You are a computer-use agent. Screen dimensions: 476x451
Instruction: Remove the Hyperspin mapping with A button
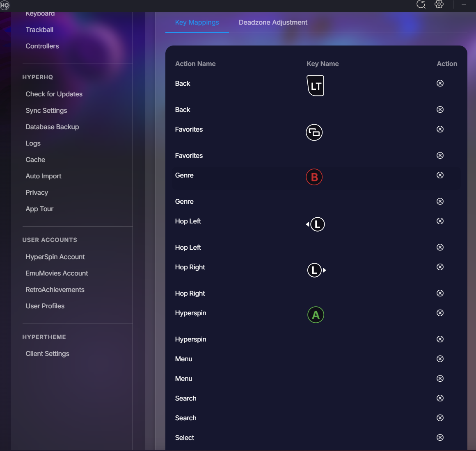[x=440, y=313]
